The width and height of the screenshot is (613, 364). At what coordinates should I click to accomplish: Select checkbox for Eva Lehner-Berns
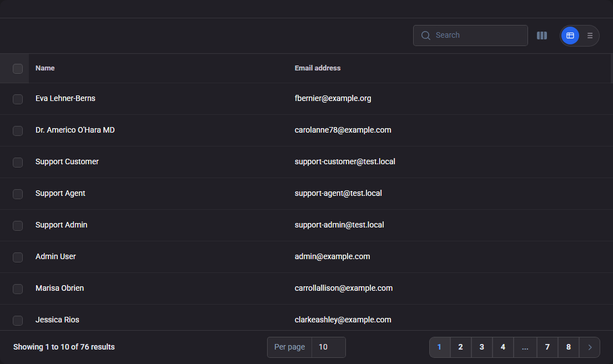(x=18, y=99)
